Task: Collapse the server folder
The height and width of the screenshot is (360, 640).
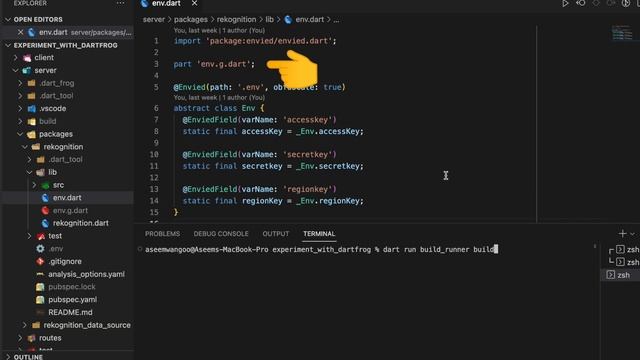Action: click(x=16, y=70)
